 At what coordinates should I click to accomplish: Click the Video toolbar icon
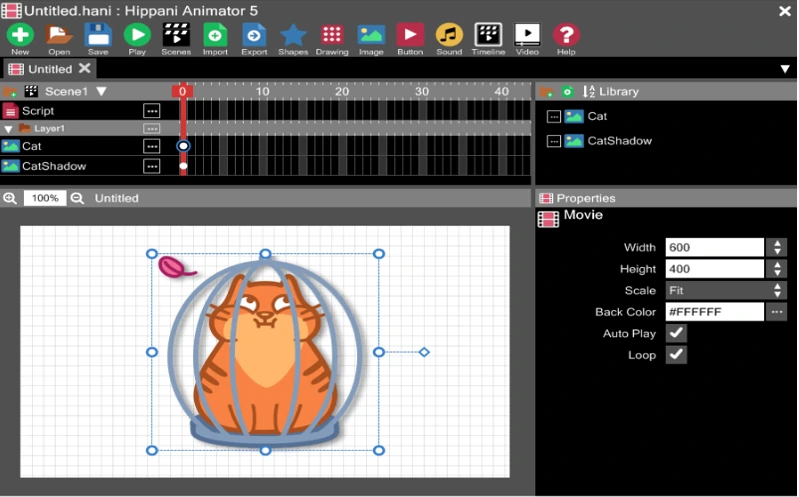tap(527, 35)
